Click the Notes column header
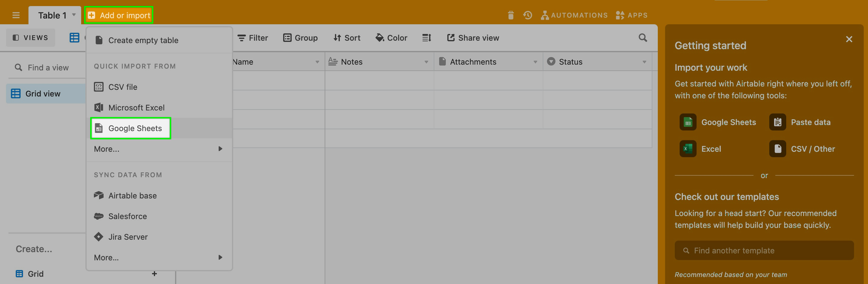868x284 pixels. [x=379, y=62]
